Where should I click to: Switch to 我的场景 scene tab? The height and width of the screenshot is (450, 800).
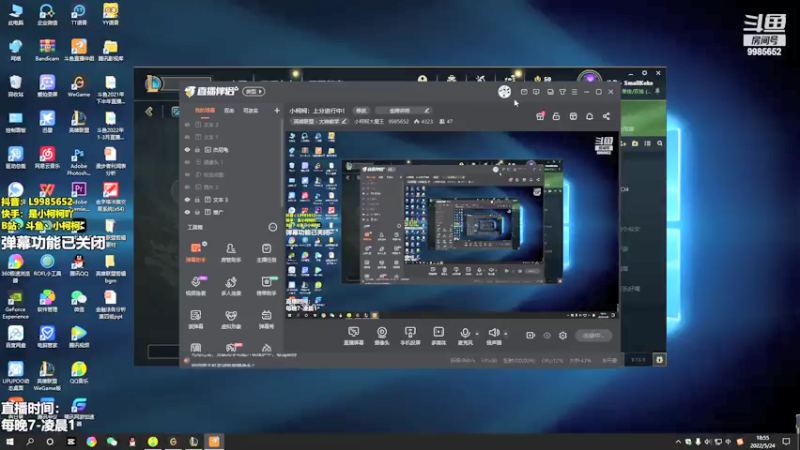[205, 110]
